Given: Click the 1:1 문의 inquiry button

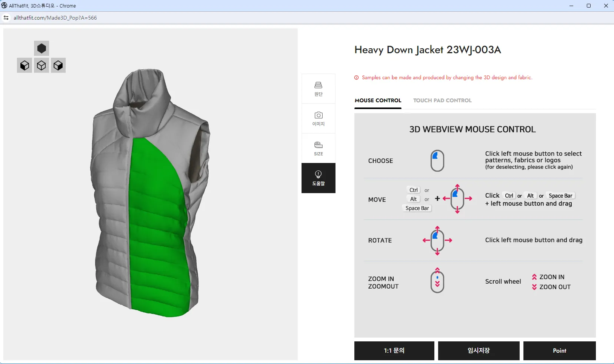Looking at the screenshot, I should tap(394, 351).
